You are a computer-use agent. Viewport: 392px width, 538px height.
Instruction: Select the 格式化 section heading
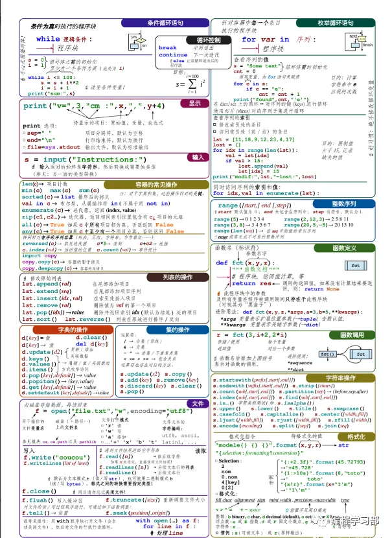356,437
